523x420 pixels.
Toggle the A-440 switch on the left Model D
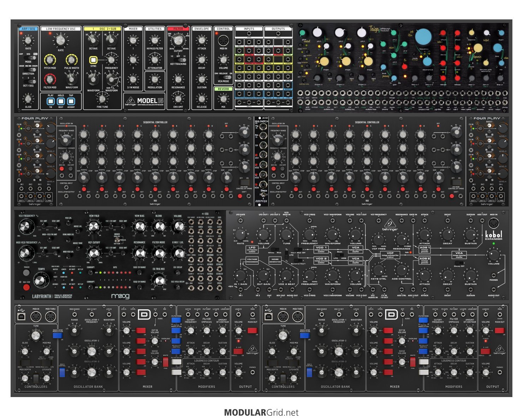tap(239, 352)
